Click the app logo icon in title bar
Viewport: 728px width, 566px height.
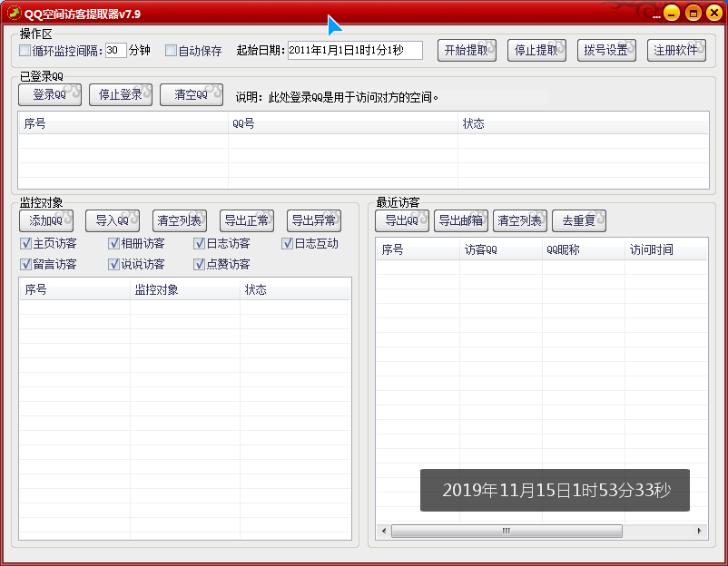14,13
